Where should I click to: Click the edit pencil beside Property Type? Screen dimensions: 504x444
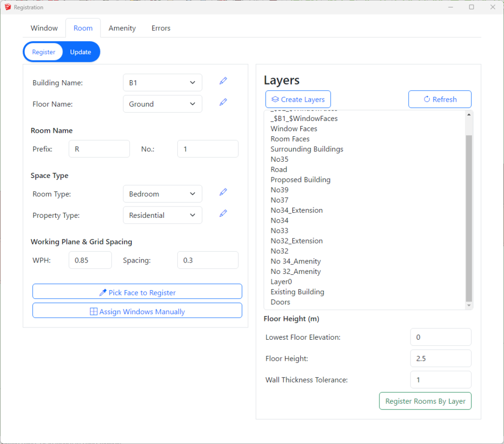[x=223, y=213]
